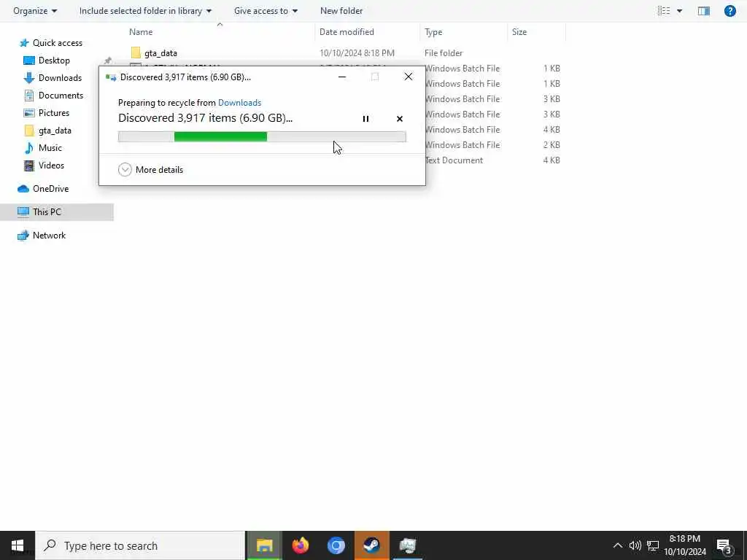Open volume control in system tray
The height and width of the screenshot is (560, 747).
[x=635, y=545]
